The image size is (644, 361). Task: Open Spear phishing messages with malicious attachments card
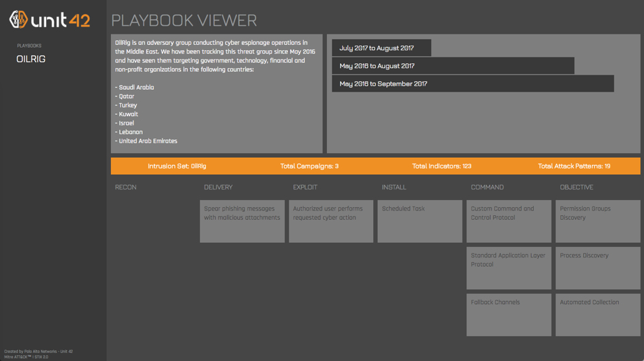(242, 221)
